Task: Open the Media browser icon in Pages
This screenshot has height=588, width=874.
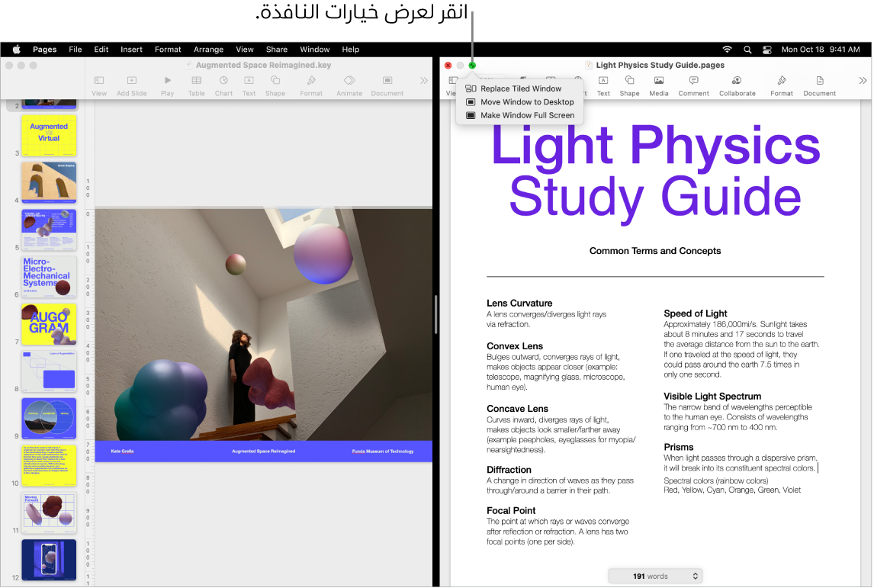Action: point(658,82)
